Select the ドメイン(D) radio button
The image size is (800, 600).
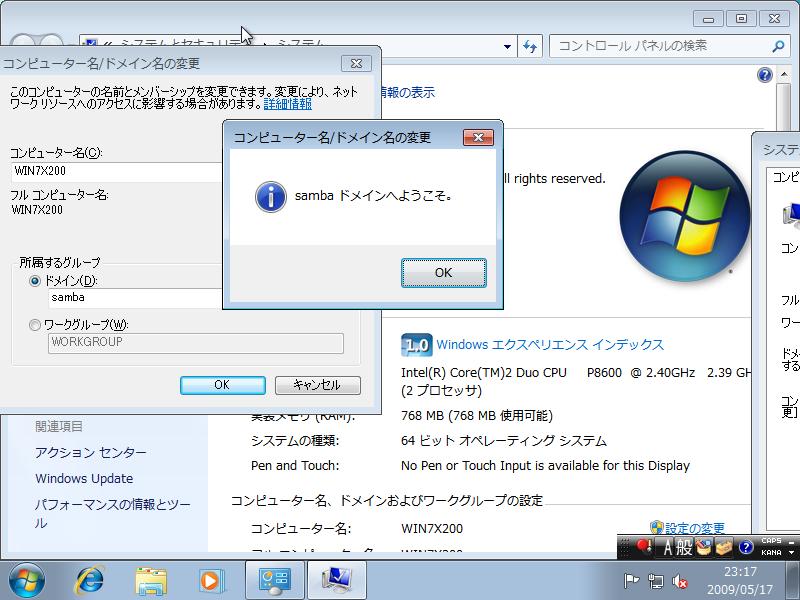coord(35,281)
